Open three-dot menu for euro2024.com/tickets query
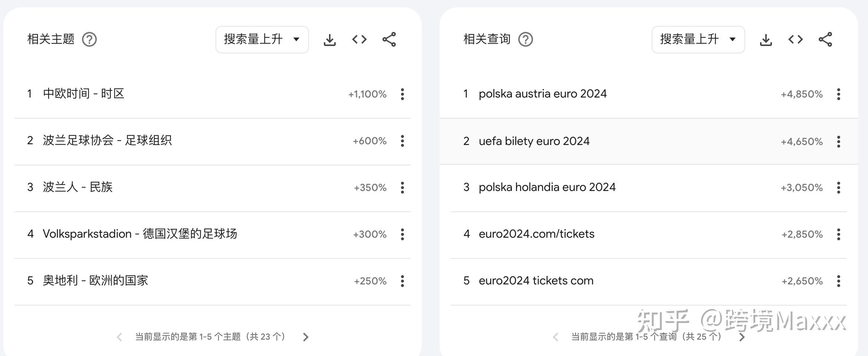The image size is (868, 356). tap(838, 234)
